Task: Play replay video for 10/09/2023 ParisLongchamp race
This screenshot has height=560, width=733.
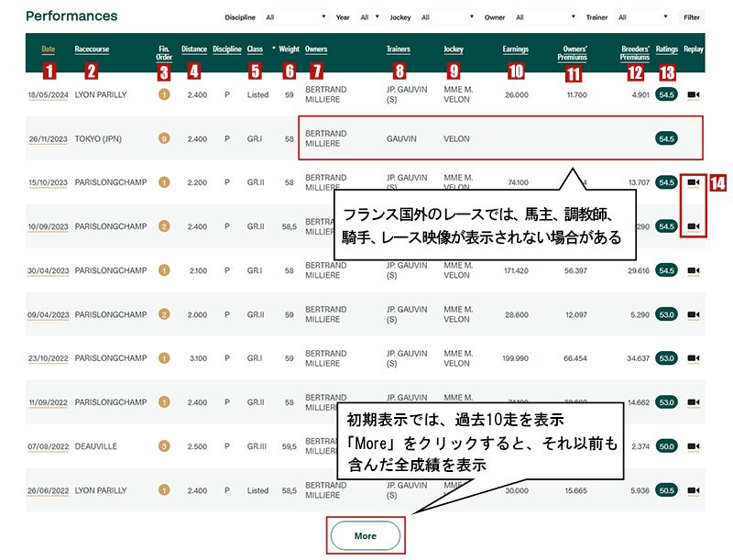Action: pyautogui.click(x=694, y=226)
